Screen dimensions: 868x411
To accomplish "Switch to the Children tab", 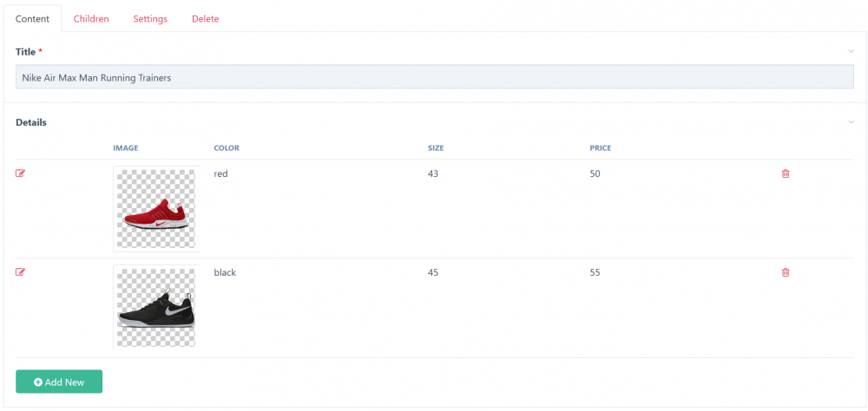I will [91, 19].
